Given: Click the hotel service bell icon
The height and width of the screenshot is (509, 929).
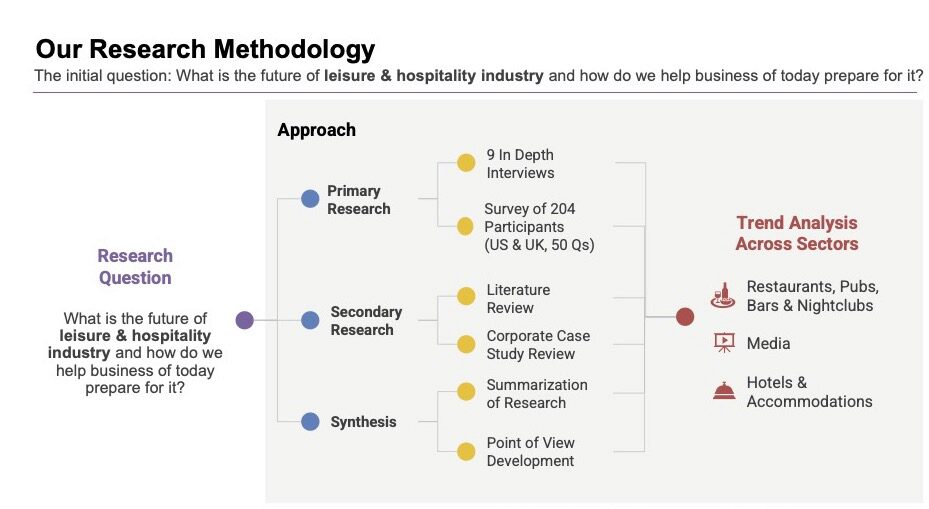Looking at the screenshot, I should [724, 391].
